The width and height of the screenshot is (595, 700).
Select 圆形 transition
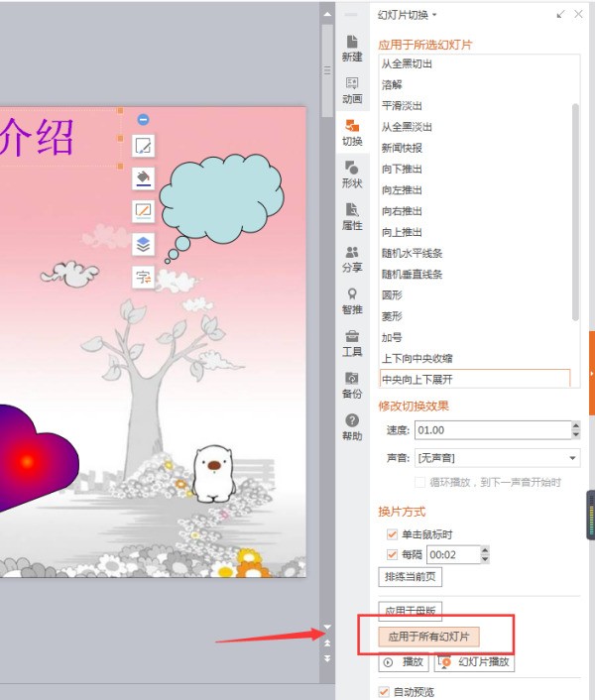(475, 295)
